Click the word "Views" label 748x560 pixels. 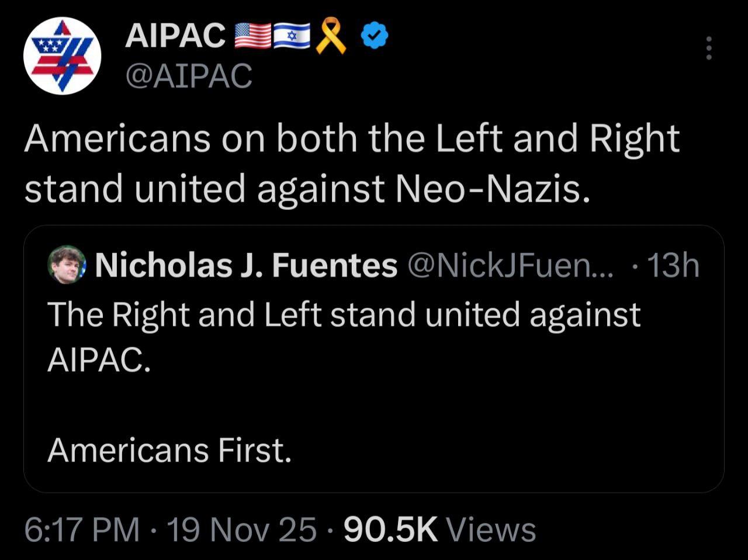coord(491,530)
